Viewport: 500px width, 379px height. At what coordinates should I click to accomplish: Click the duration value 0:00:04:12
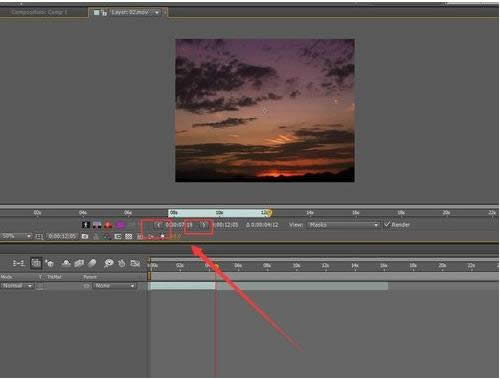(262, 225)
